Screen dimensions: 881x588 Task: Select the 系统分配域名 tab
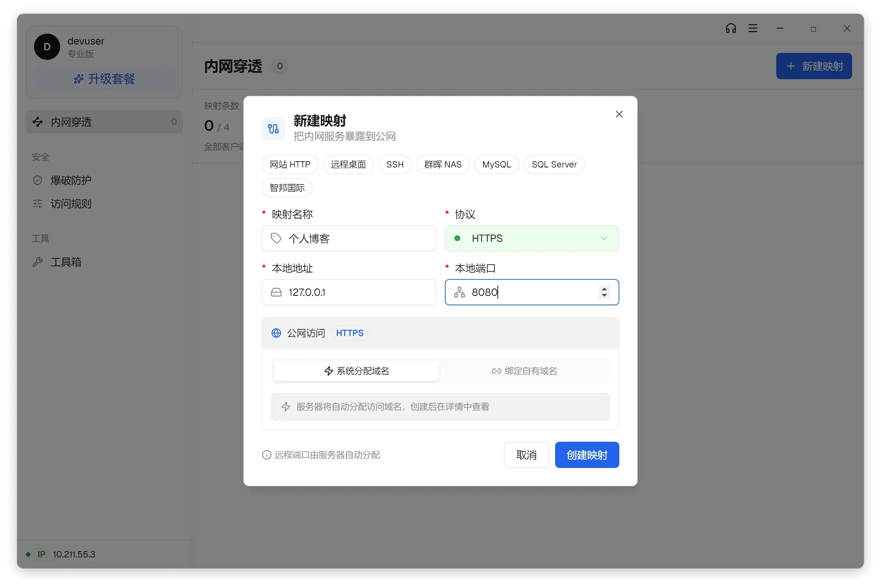point(356,371)
